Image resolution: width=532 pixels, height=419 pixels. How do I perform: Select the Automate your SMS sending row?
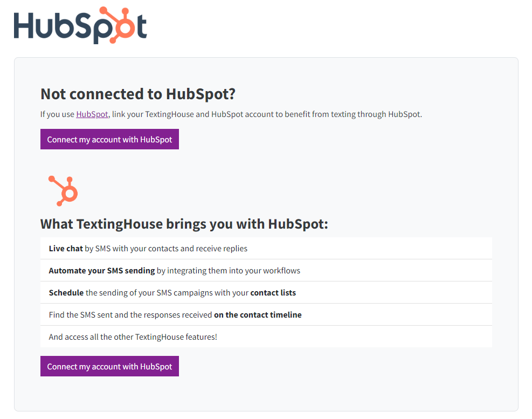[x=266, y=271]
